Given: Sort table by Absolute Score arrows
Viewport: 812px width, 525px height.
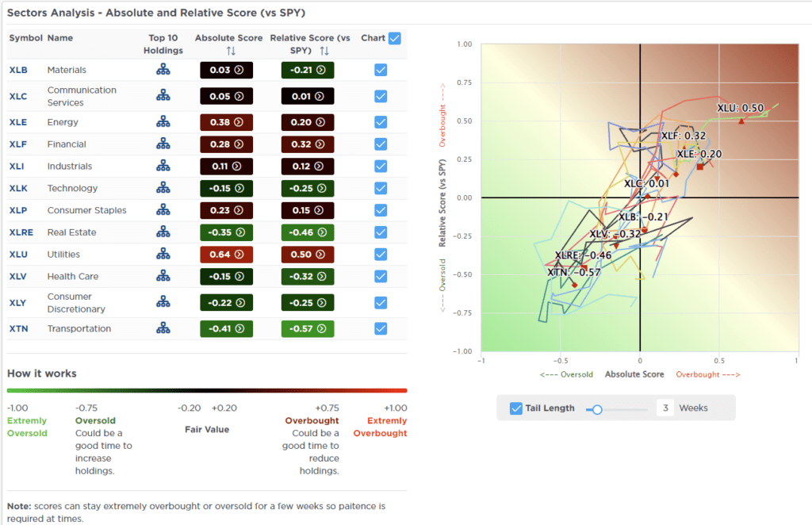Looking at the screenshot, I should (231, 51).
